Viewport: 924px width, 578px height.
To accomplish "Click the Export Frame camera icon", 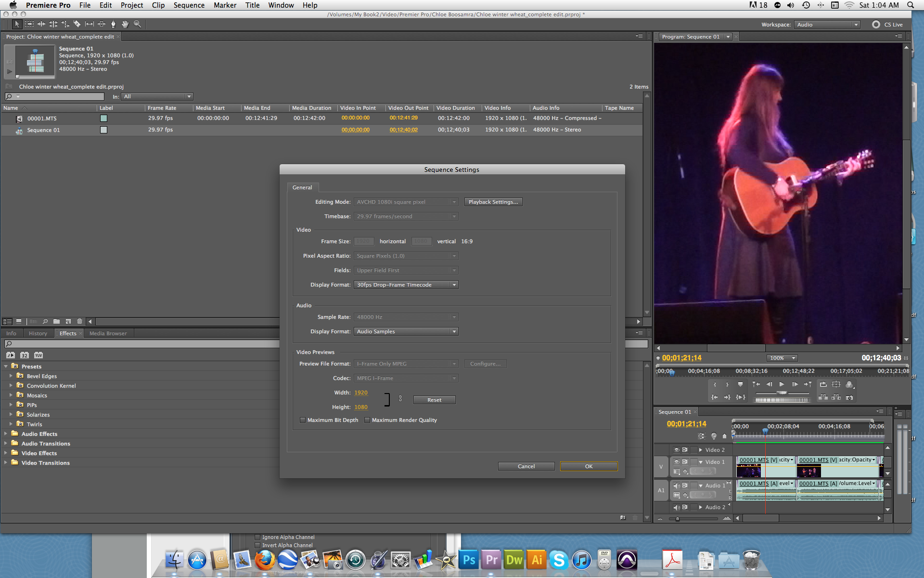I will pos(849,397).
